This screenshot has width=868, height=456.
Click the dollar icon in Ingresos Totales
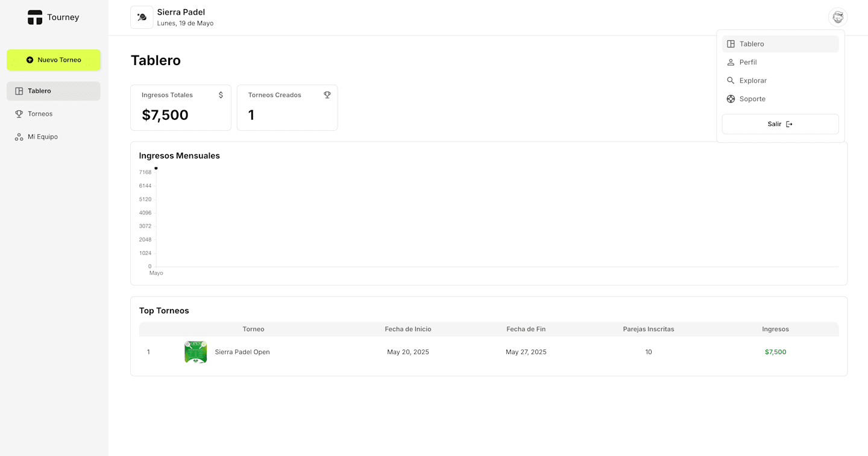(x=221, y=95)
